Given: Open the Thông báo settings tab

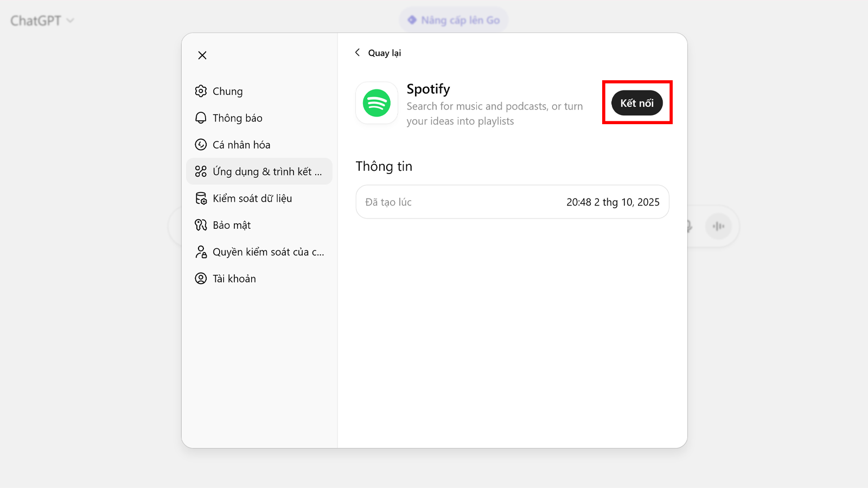Looking at the screenshot, I should click(238, 118).
